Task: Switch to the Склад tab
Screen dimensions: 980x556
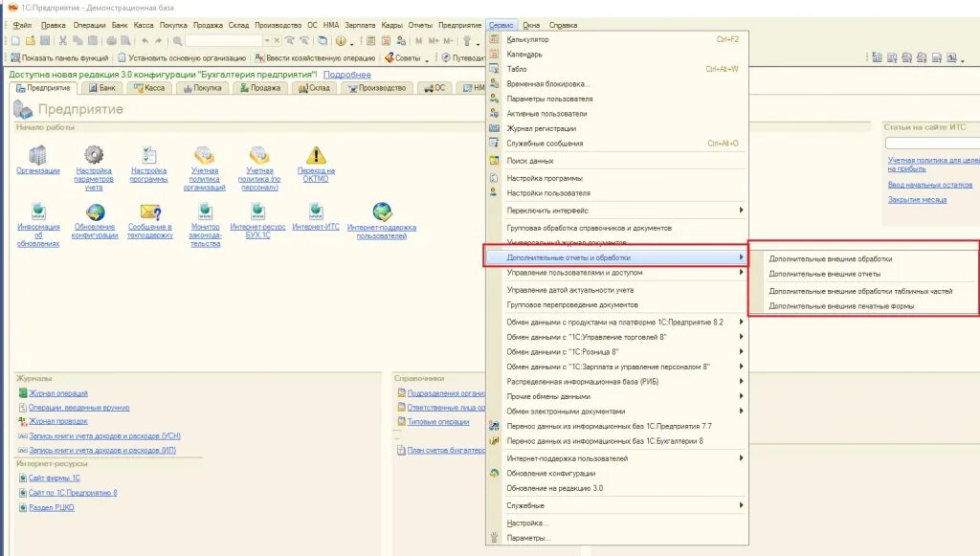Action: (x=314, y=88)
